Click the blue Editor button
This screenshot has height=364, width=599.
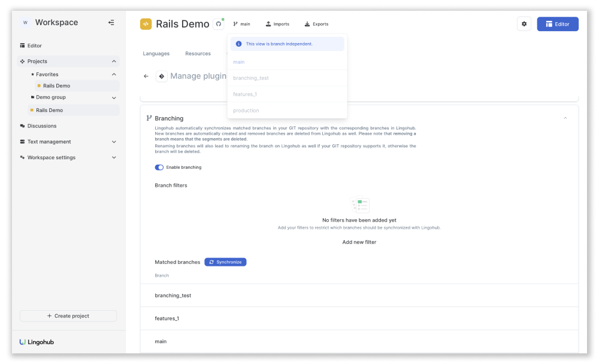coord(557,24)
